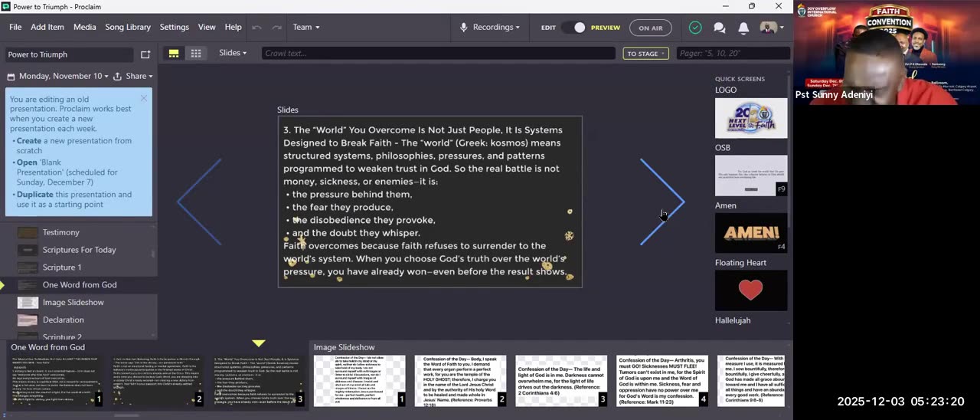The height and width of the screenshot is (420, 980).
Task: Click the ON AIR button
Action: pos(651,28)
